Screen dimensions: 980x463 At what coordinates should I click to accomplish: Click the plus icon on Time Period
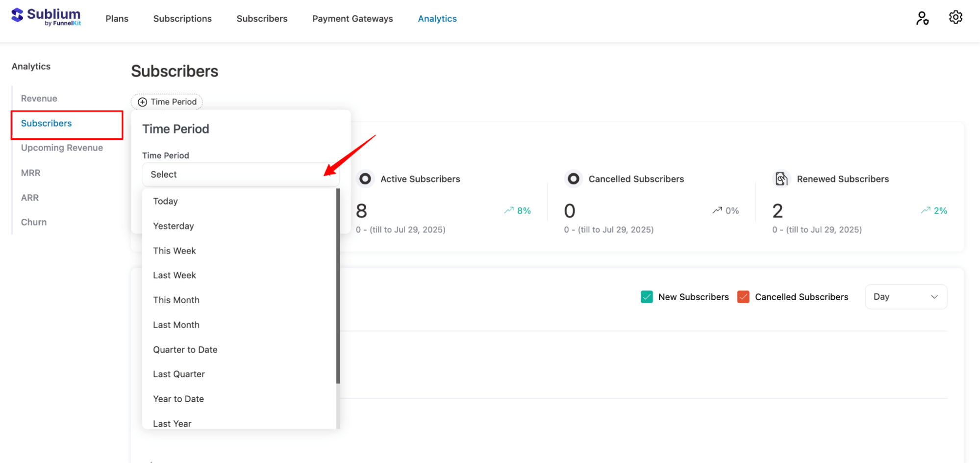142,102
